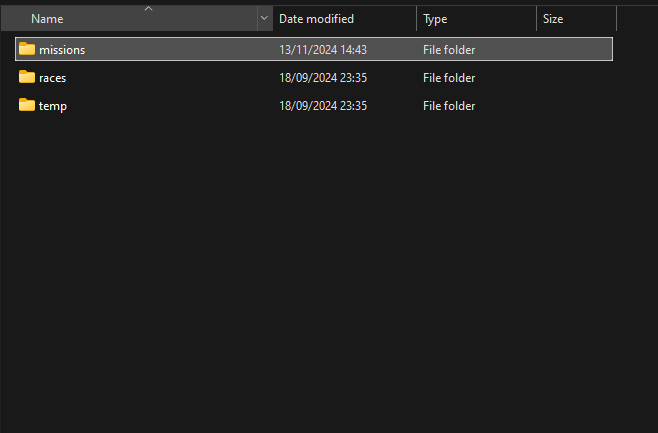Click File folder type in temp row
The height and width of the screenshot is (433, 658).
pos(449,106)
